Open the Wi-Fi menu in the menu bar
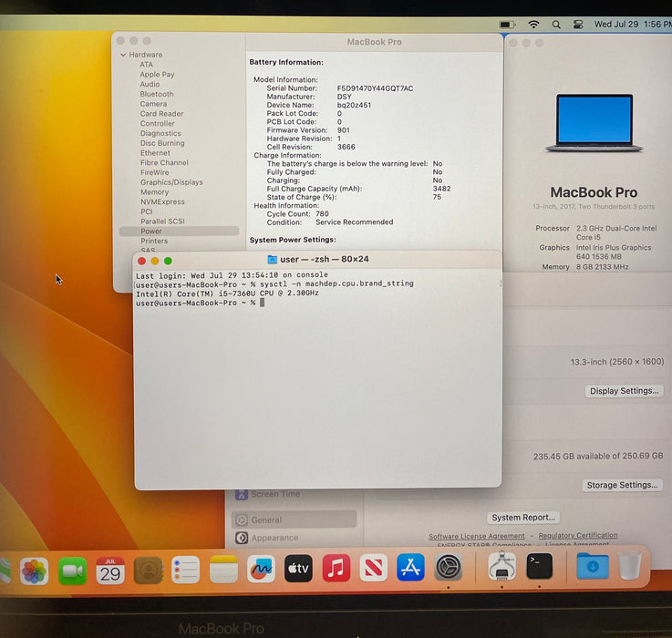This screenshot has height=638, width=672. click(533, 25)
